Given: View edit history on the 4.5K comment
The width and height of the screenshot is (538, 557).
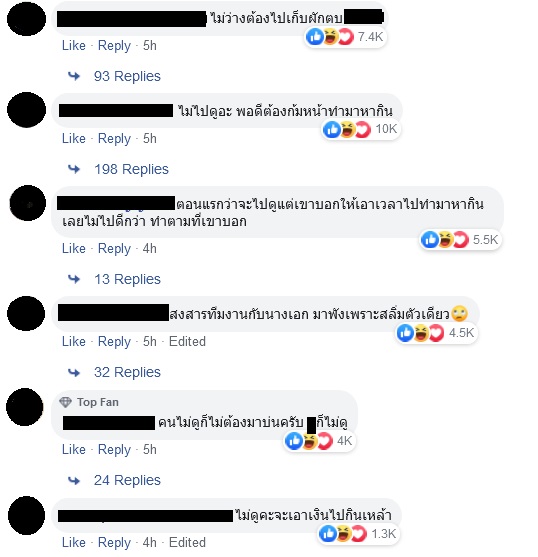Looking at the screenshot, I should click(x=187, y=342).
